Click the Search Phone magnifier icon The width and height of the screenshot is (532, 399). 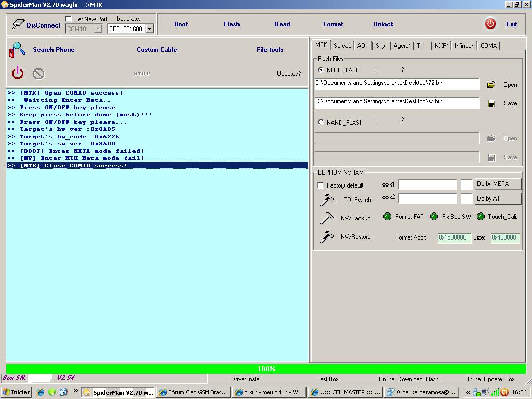(x=17, y=50)
